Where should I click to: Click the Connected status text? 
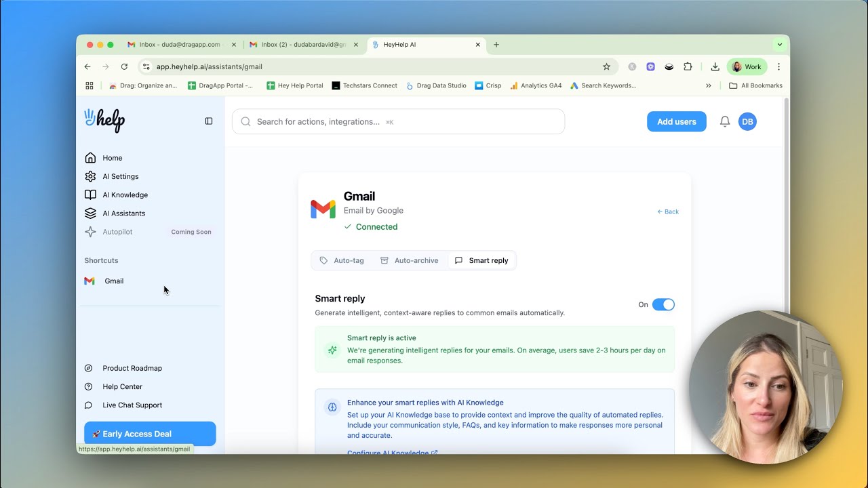click(377, 227)
